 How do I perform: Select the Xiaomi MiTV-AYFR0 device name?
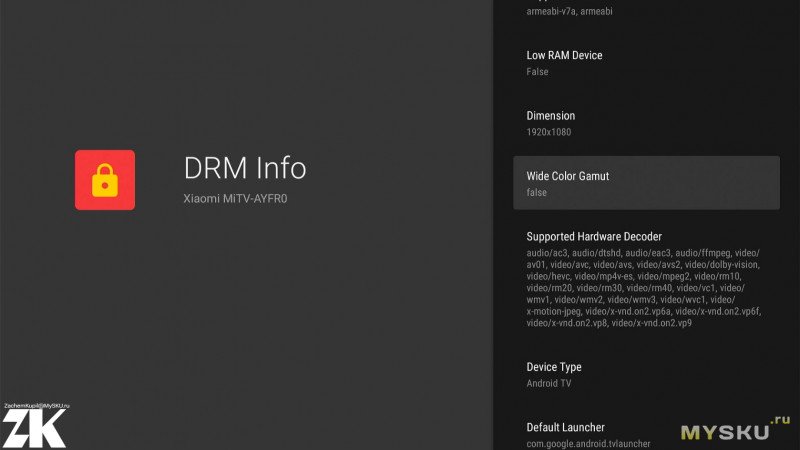235,198
